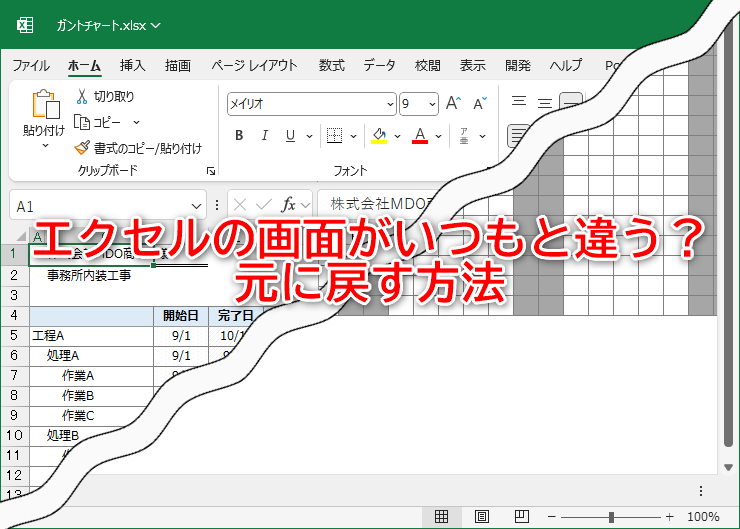Expand the コピー dropdown arrow
Viewport: 740px width, 529px height.
click(136, 122)
